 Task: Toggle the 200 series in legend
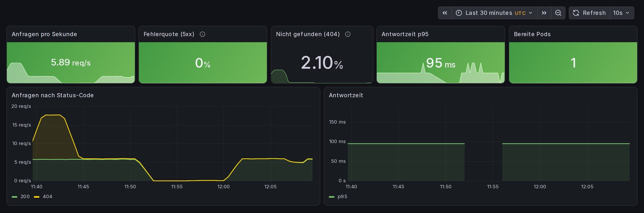25,197
